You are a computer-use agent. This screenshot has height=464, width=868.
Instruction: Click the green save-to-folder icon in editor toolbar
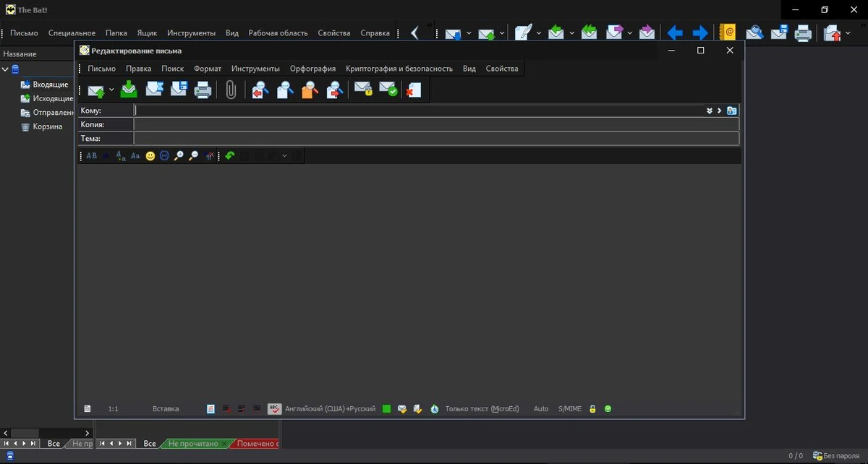click(x=129, y=90)
